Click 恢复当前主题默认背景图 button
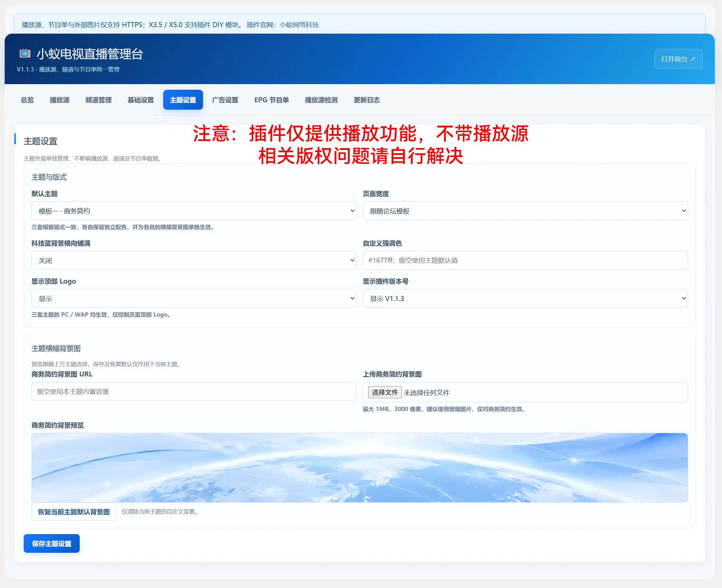This screenshot has height=588, width=722. point(74,511)
